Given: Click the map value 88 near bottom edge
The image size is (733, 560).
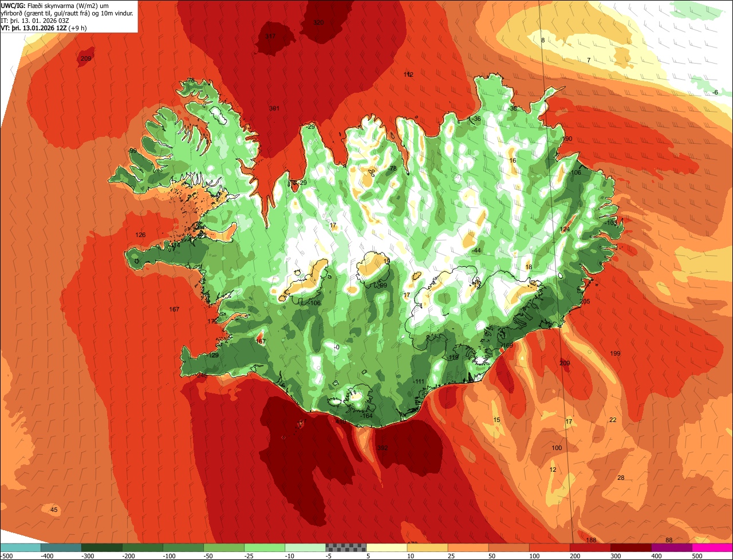Looking at the screenshot, I should point(669,540).
